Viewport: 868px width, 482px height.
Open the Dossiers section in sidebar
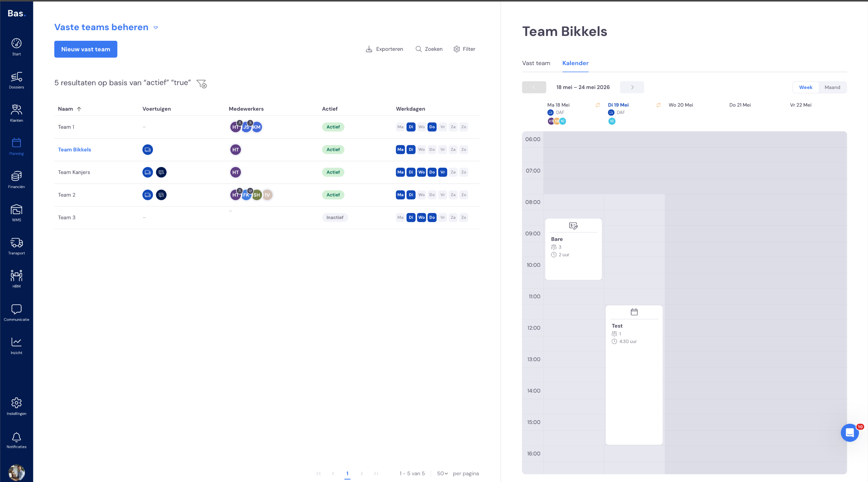coord(16,81)
